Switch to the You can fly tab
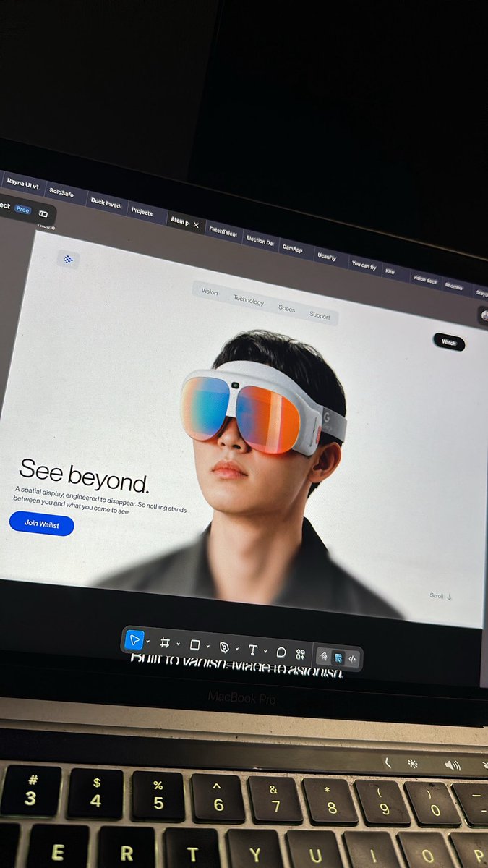The height and width of the screenshot is (868, 488). pyautogui.click(x=364, y=265)
